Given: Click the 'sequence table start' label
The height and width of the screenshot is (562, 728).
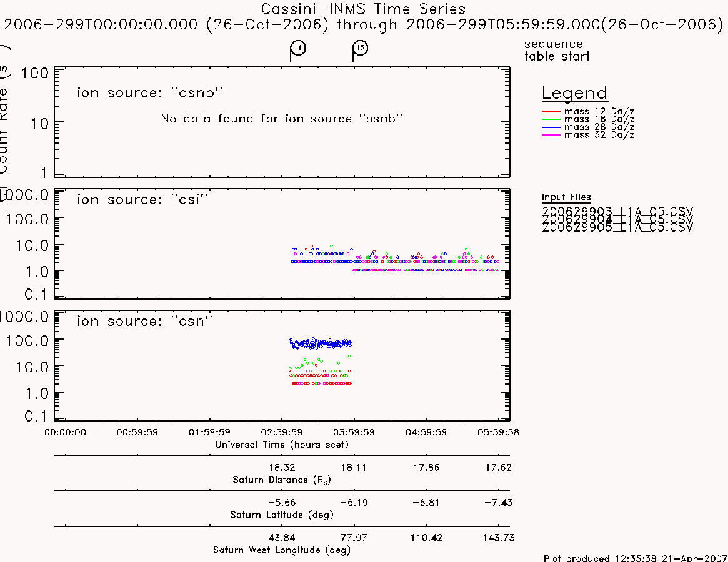Looking at the screenshot, I should pyautogui.click(x=557, y=50).
